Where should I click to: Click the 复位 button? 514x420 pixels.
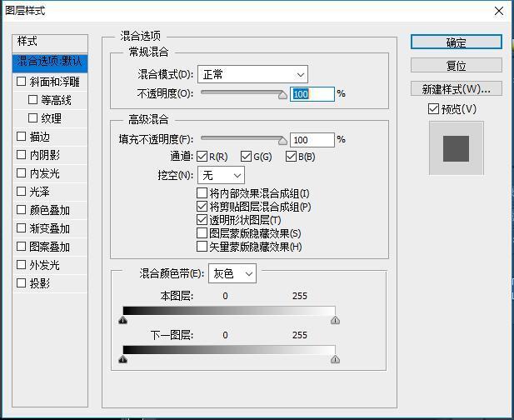(456, 66)
